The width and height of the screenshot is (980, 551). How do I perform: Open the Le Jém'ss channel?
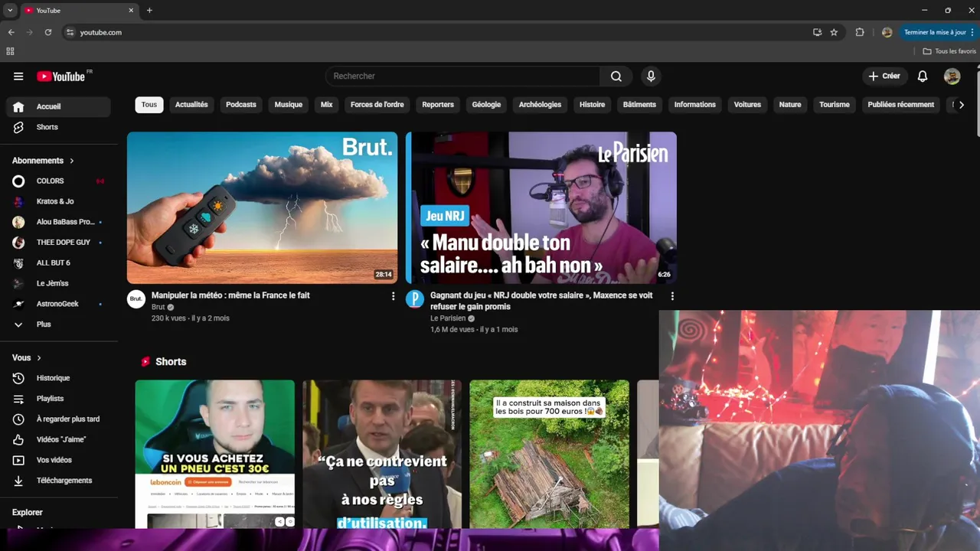pos(58,284)
